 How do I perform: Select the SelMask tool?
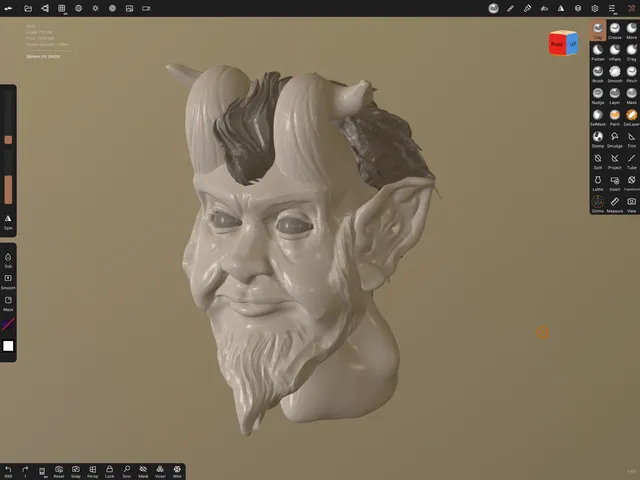(x=598, y=117)
